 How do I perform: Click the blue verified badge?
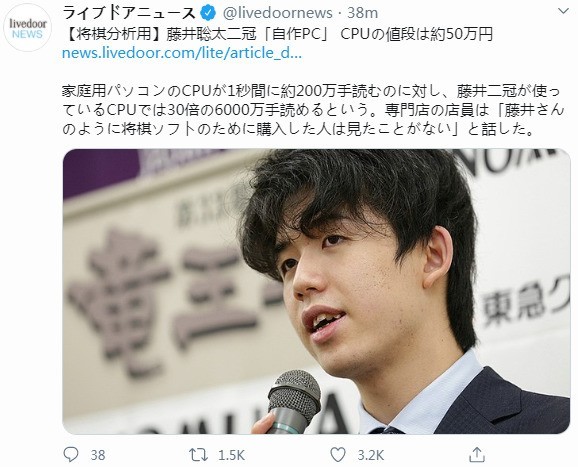click(208, 14)
